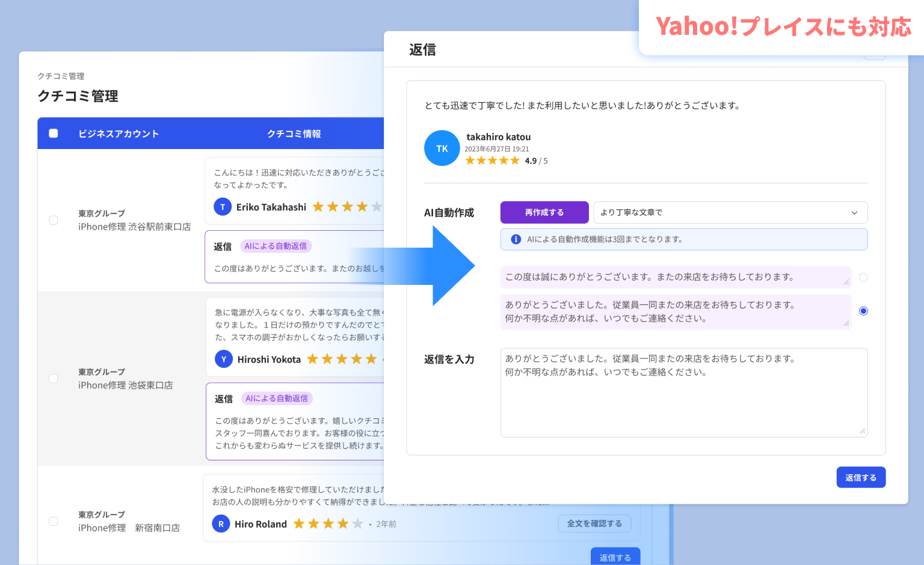The width and height of the screenshot is (924, 565).
Task: Click the star rating beside Hiro Roland
Action: (x=328, y=524)
